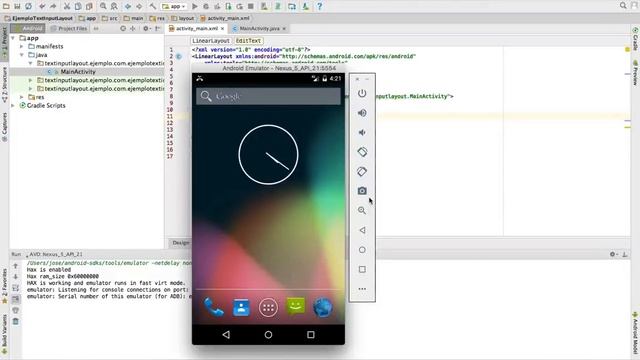Rotate emulator right
Screen dimensions: 640x360
coord(362,171)
